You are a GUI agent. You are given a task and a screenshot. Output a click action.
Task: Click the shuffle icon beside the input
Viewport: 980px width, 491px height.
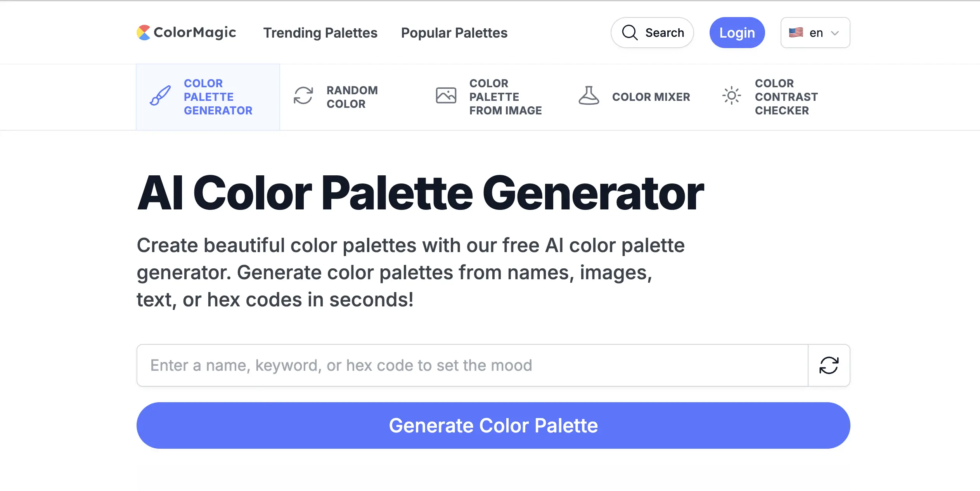(829, 365)
